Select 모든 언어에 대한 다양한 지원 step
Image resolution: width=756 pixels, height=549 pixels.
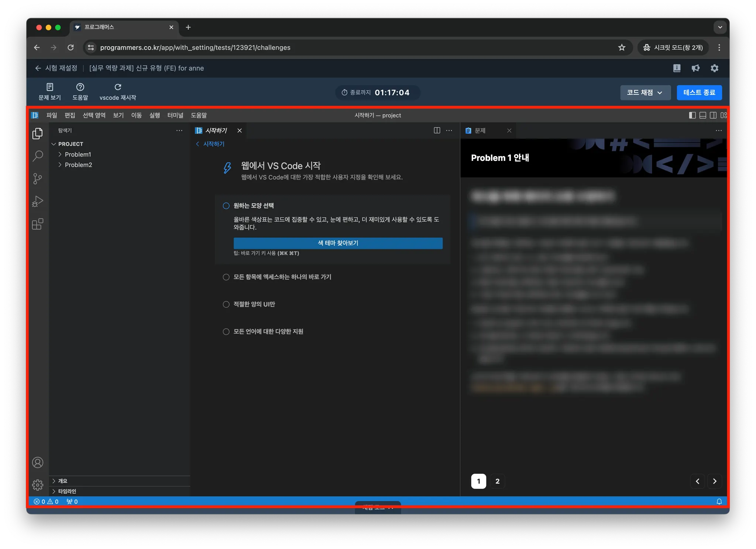(x=226, y=332)
